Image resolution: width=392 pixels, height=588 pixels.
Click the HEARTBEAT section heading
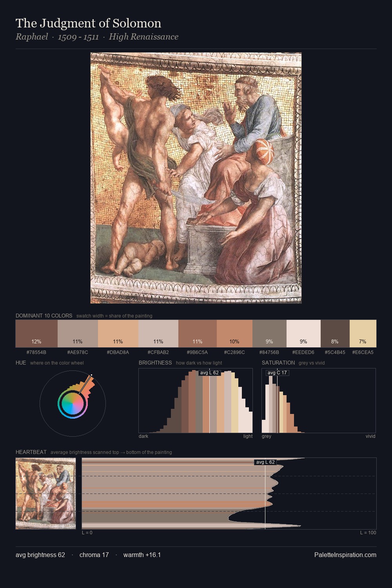(x=31, y=452)
